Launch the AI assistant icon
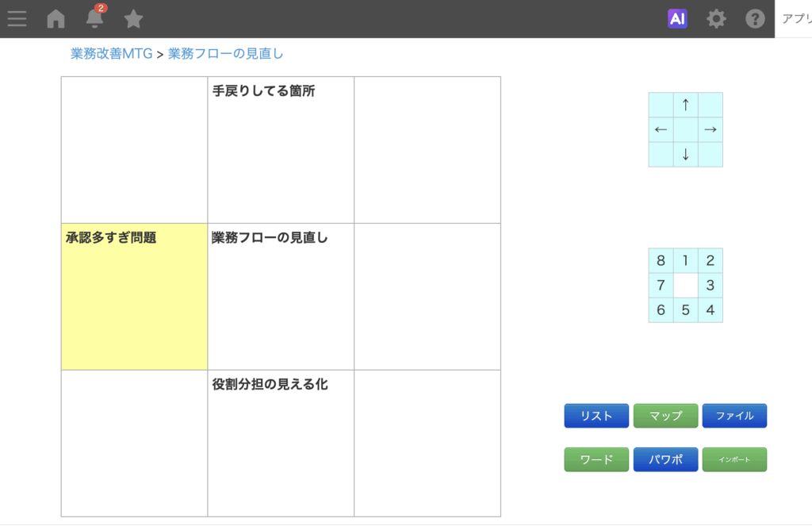The width and height of the screenshot is (812, 526). pos(677,18)
